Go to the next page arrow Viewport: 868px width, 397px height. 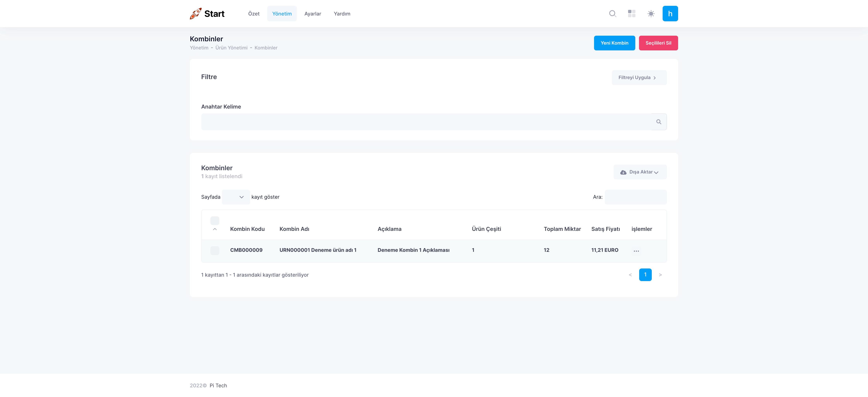[660, 275]
